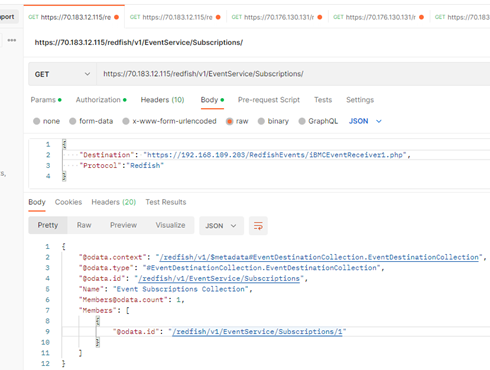Viewport: 490px width, 370px height.
Task: Open the Test Results tab
Action: pos(166,202)
